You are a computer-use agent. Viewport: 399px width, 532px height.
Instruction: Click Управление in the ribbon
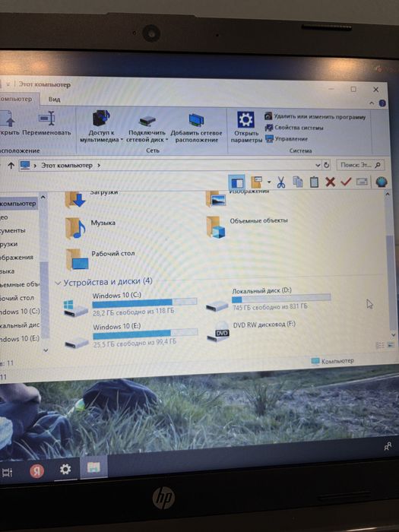[x=287, y=139]
